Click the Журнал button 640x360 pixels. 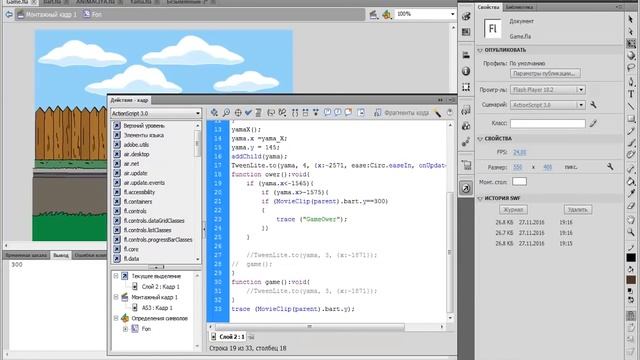point(513,210)
